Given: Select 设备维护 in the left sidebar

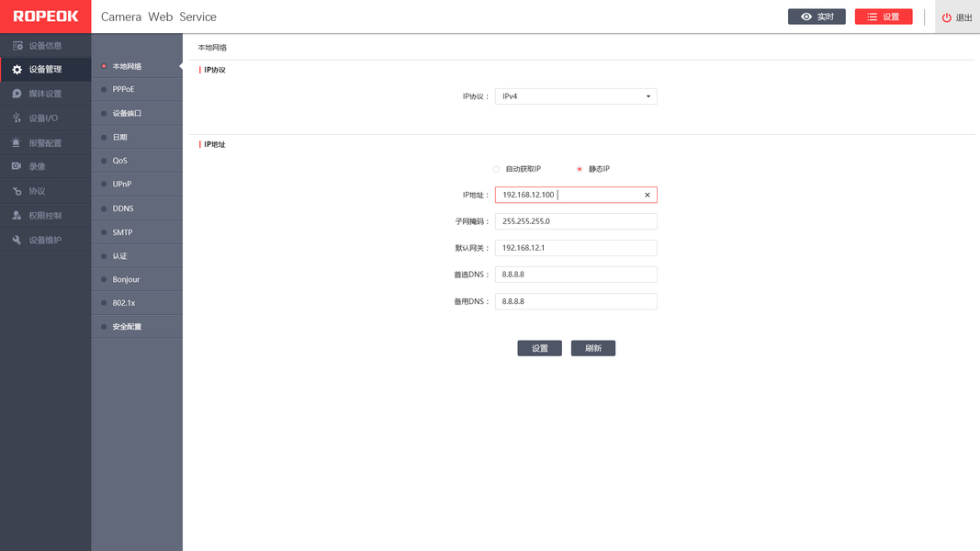Looking at the screenshot, I should [x=46, y=240].
